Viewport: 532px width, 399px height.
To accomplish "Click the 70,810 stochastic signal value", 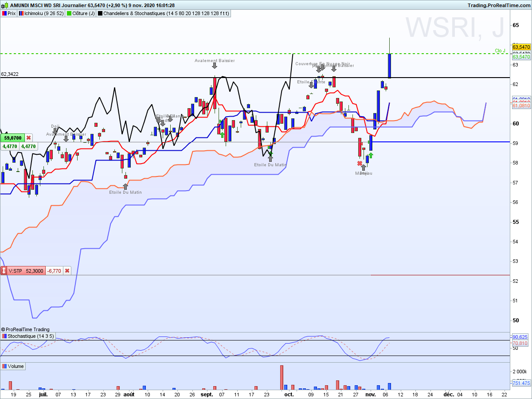I will (520, 344).
